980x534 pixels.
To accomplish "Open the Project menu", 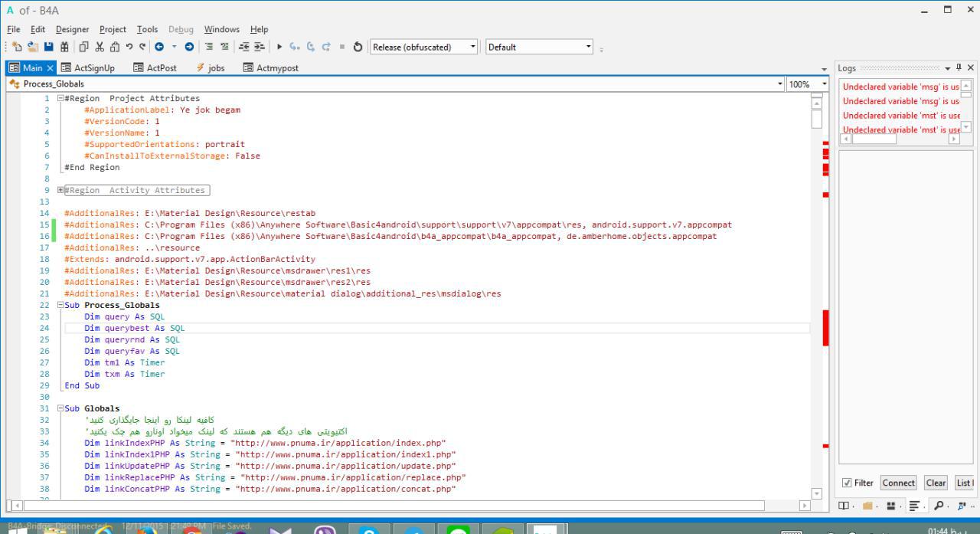I will [113, 29].
